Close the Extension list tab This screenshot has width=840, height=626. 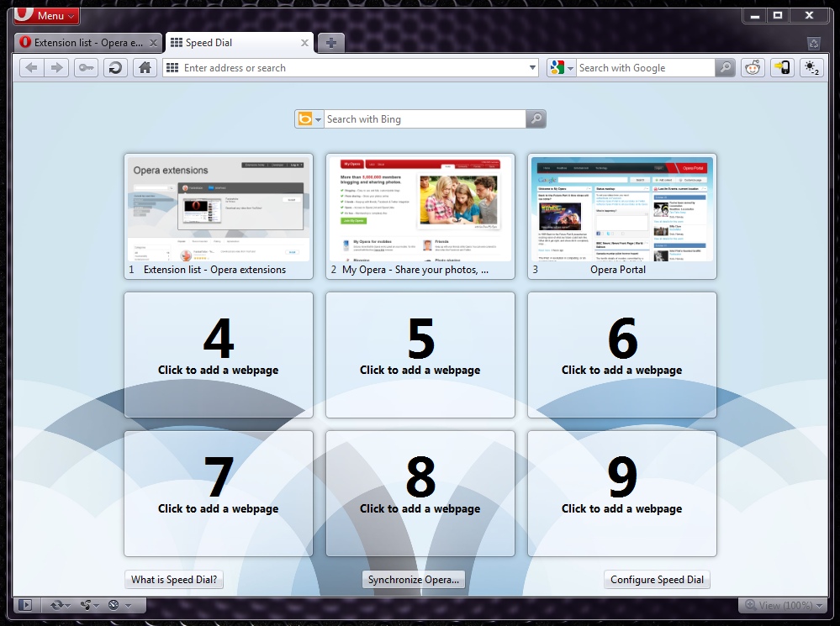[x=153, y=43]
